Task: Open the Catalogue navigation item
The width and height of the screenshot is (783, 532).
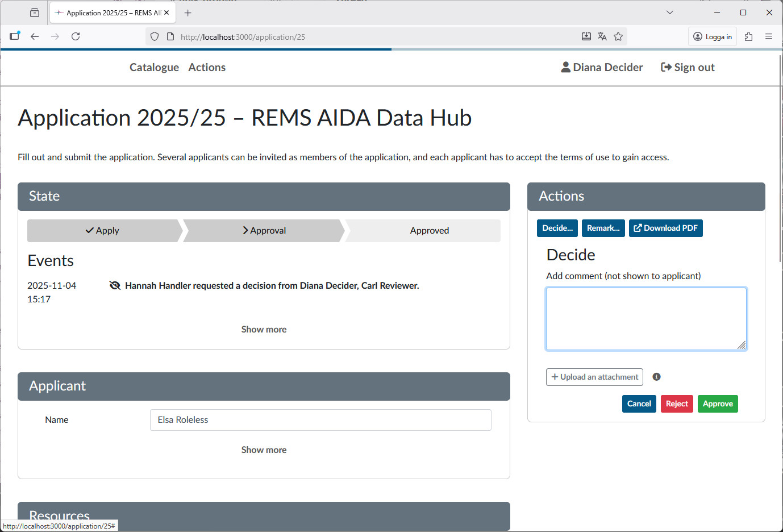Action: pos(154,67)
